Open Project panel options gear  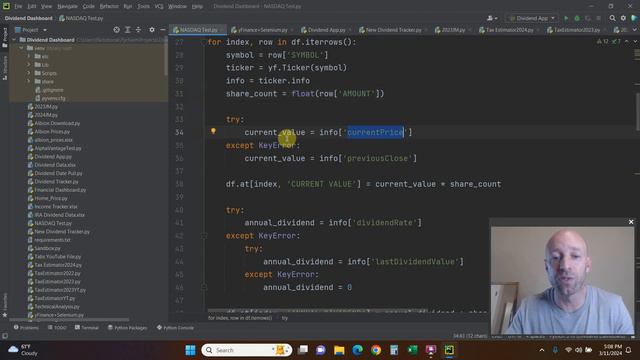pos(152,30)
